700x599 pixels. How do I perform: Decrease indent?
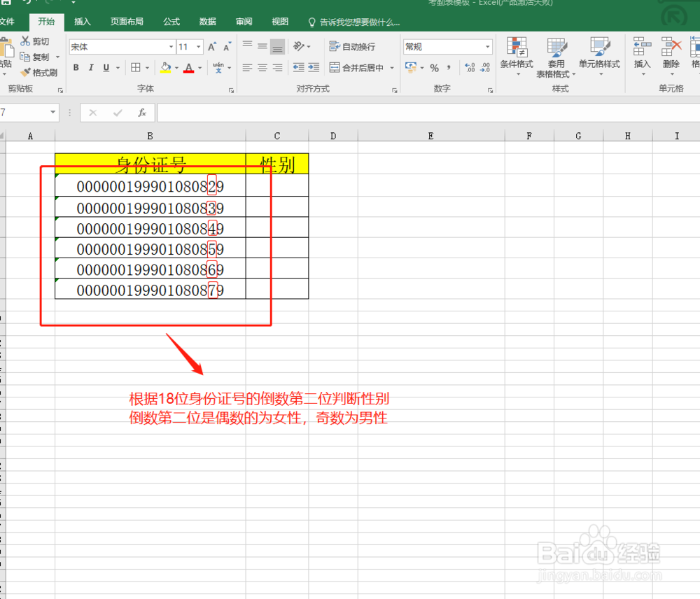coord(299,68)
